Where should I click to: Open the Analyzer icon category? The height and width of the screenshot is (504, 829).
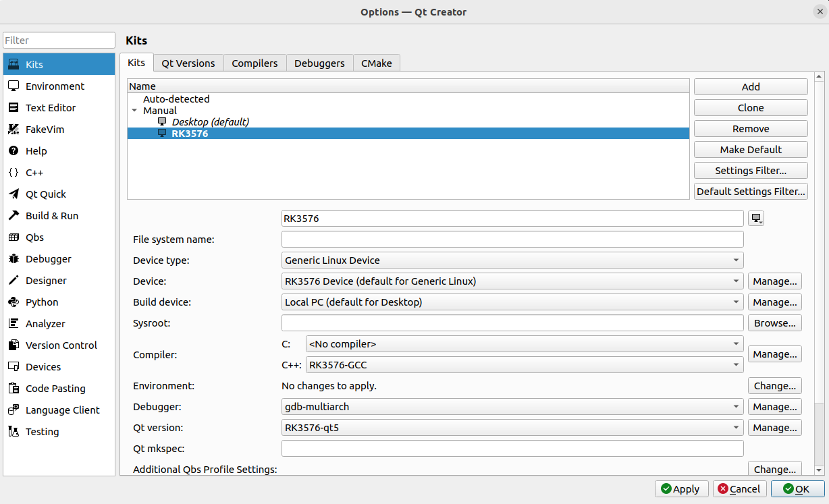(13, 324)
